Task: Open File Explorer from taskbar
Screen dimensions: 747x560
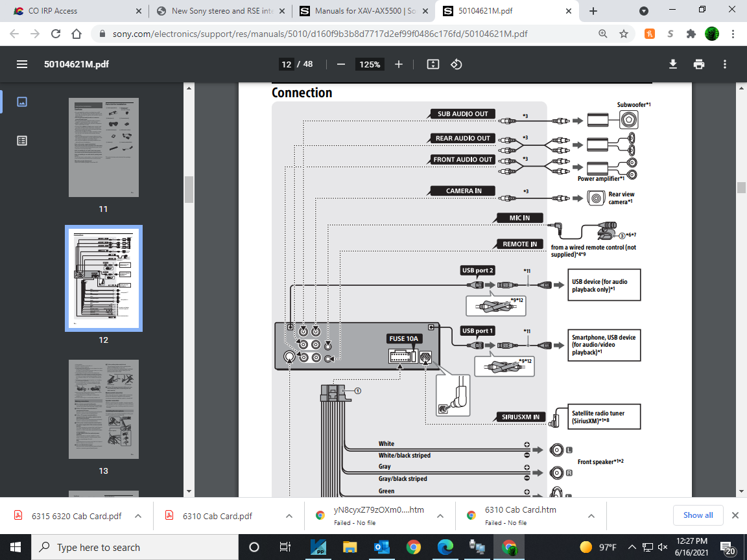Action: (350, 546)
